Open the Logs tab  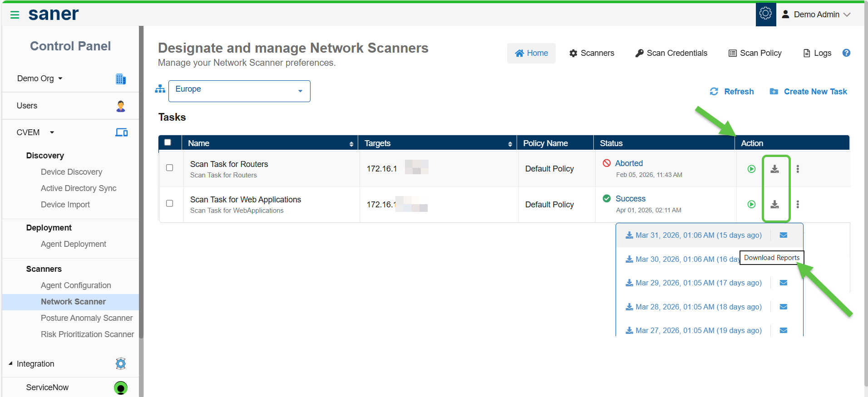click(x=817, y=53)
